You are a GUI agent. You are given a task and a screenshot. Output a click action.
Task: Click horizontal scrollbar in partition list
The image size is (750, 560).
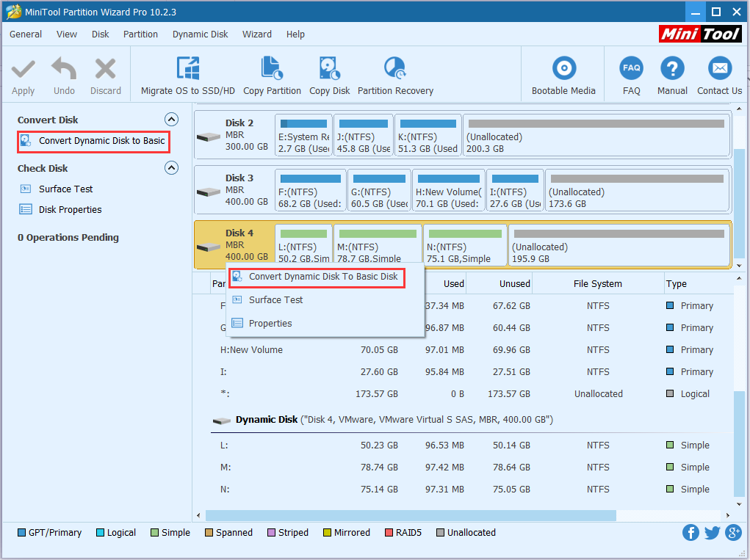(411, 515)
